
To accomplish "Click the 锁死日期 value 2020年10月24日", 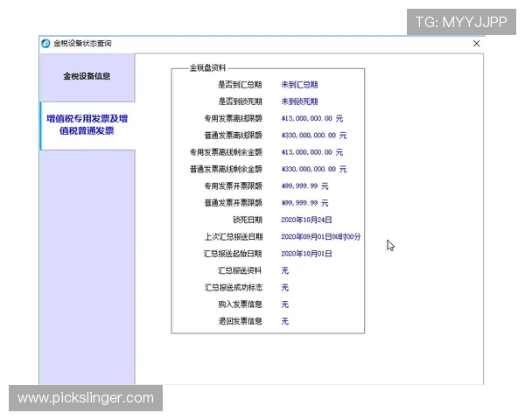I will (306, 220).
